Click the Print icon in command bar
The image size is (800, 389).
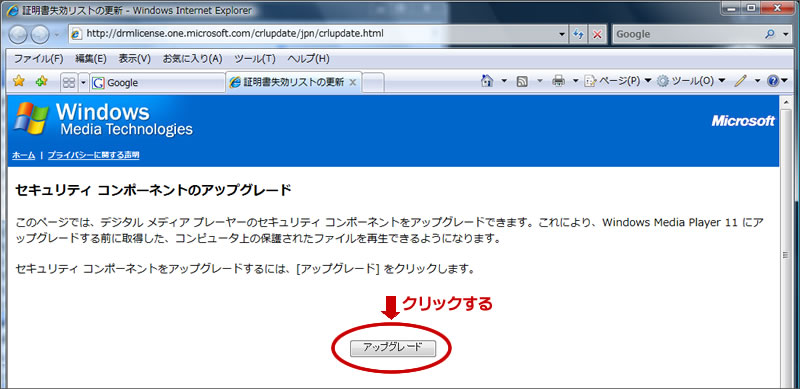(x=559, y=81)
